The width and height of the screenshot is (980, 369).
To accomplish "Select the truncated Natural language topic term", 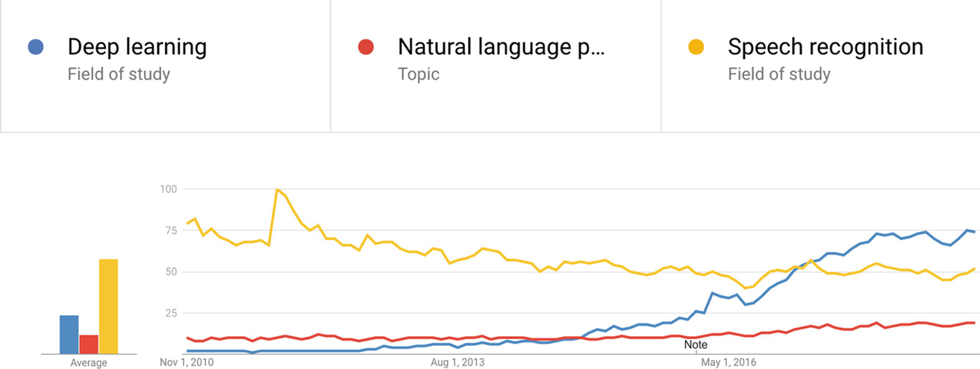I will (502, 47).
